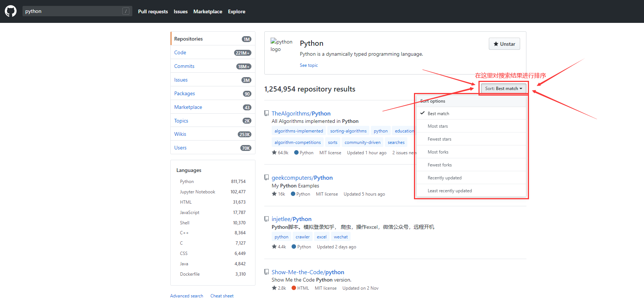
Task: Click the slash shortcut icon in search
Action: pyautogui.click(x=126, y=11)
